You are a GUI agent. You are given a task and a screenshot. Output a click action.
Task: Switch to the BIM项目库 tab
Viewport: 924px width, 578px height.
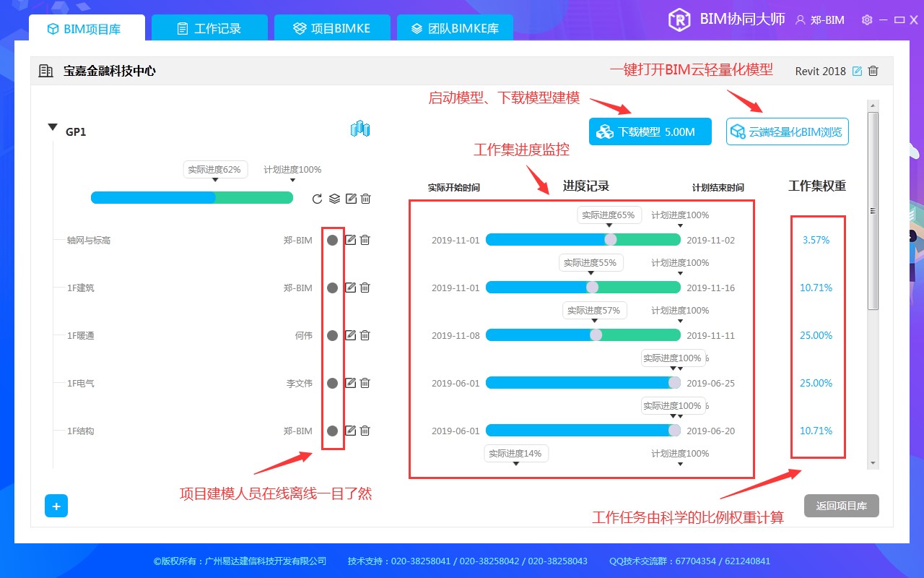click(87, 27)
